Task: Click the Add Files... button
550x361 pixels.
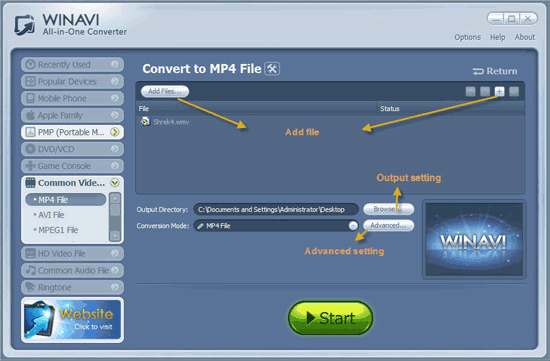Action: point(165,91)
